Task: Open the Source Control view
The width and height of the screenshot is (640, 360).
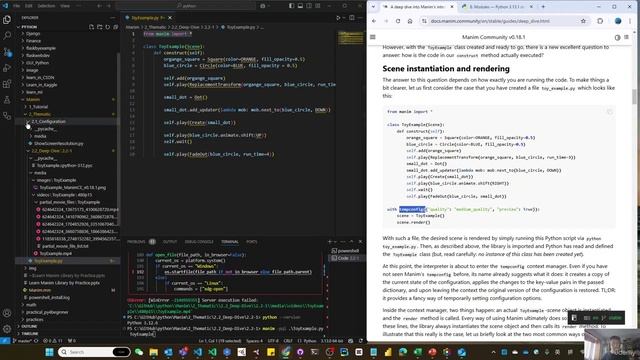Action: [x=7, y=52]
